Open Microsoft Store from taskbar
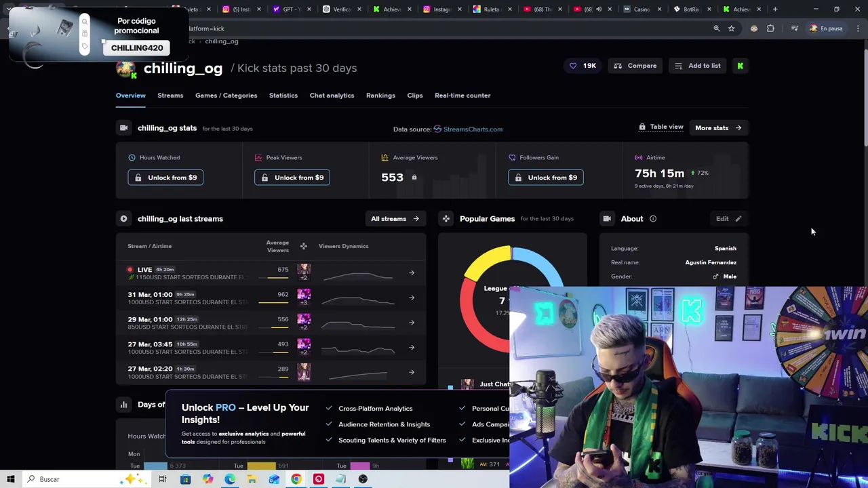 pyautogui.click(x=185, y=479)
